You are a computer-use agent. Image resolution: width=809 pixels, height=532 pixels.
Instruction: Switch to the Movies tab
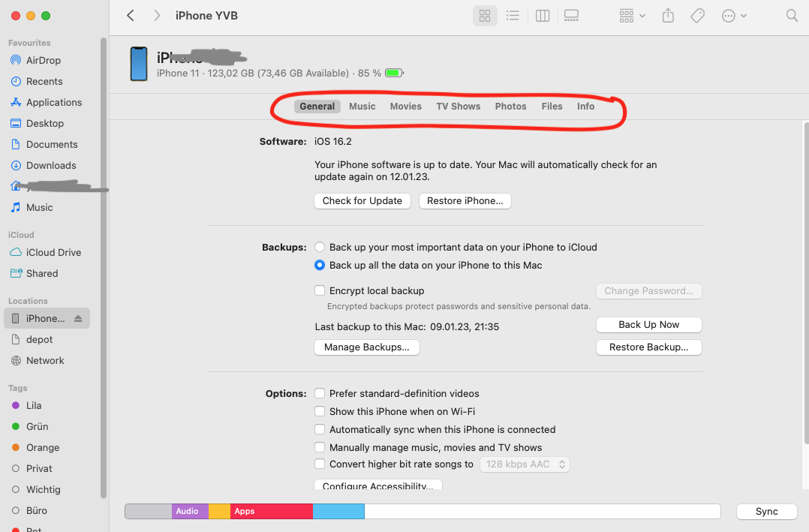405,107
